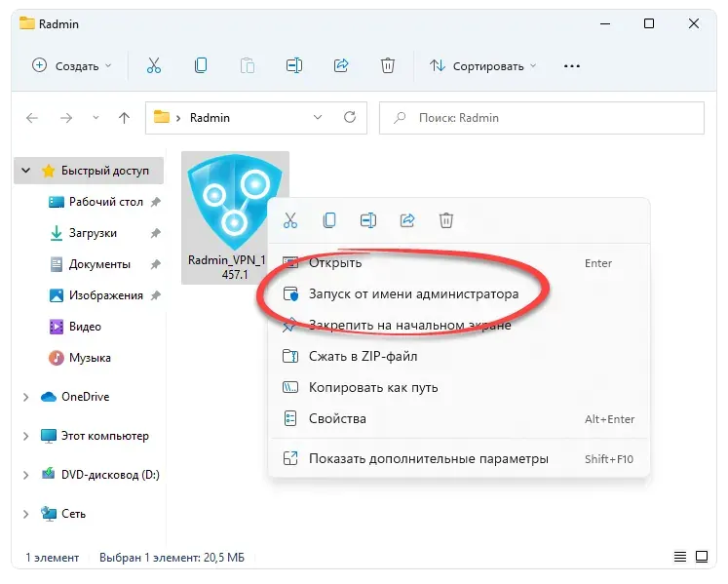Click the Delete trash icon in the Explorer toolbar
Screen dimensions: 728x584
coord(388,65)
